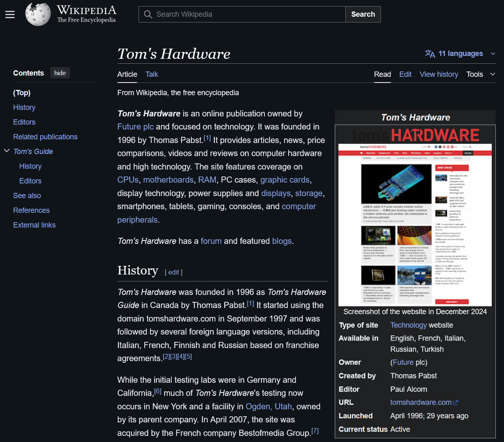The image size is (504, 442).
Task: Open the external link icon beside tomshardware.com
Action: [x=456, y=402]
